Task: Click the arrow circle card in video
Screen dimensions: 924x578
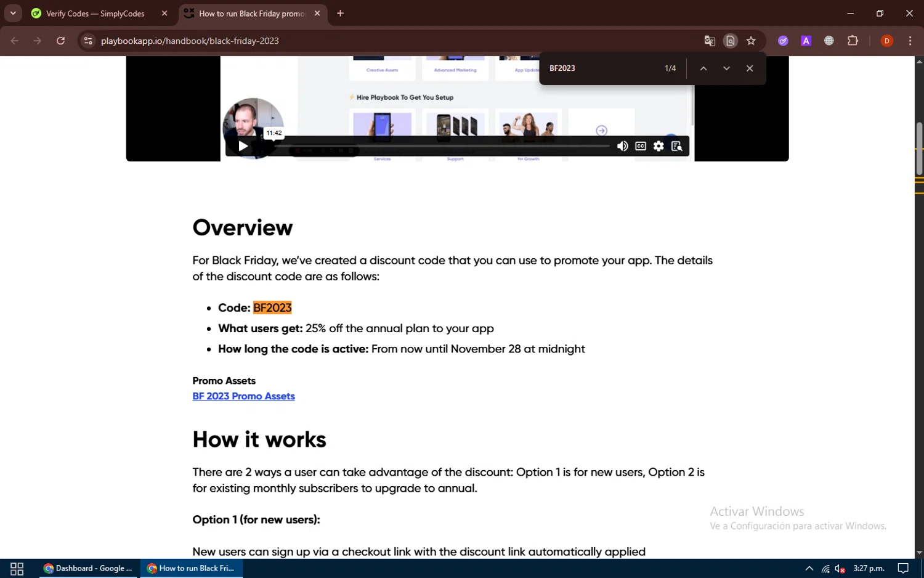Action: pyautogui.click(x=601, y=130)
